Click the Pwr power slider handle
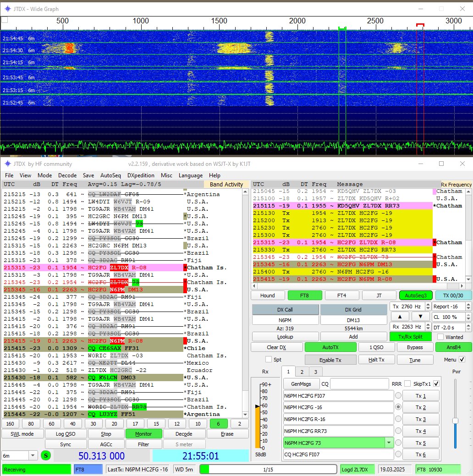The height and width of the screenshot is (476, 473). click(455, 421)
